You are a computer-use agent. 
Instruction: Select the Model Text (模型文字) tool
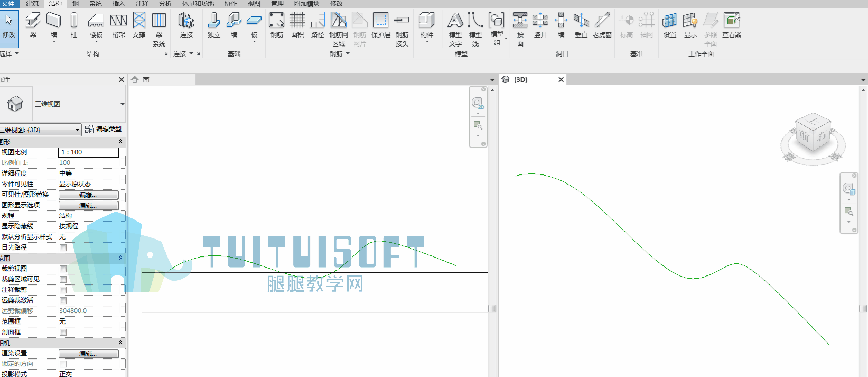455,29
